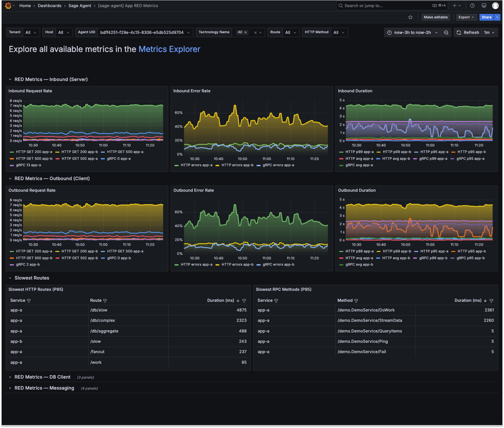Viewport: 504px width, 428px height.
Task: Open the HTTP Method All dropdown
Action: [x=339, y=33]
